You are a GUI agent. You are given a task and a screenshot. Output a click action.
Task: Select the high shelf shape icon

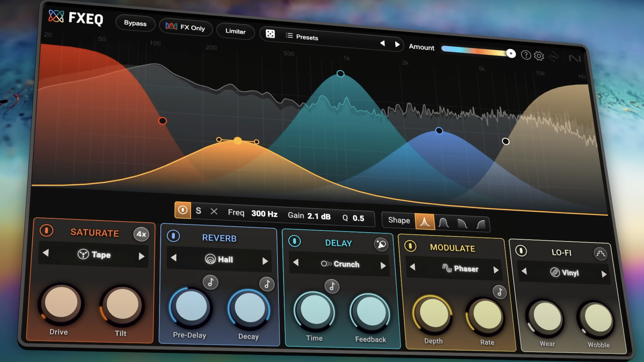pyautogui.click(x=481, y=224)
